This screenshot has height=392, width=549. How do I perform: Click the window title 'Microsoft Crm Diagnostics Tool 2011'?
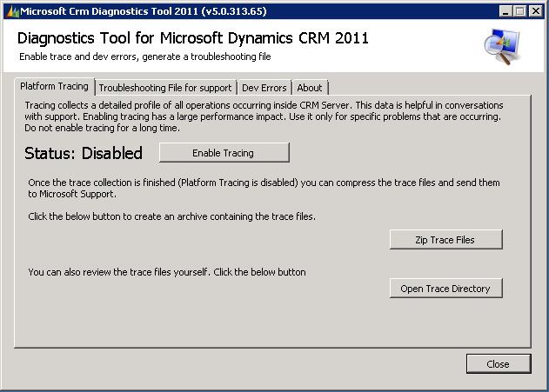point(144,11)
